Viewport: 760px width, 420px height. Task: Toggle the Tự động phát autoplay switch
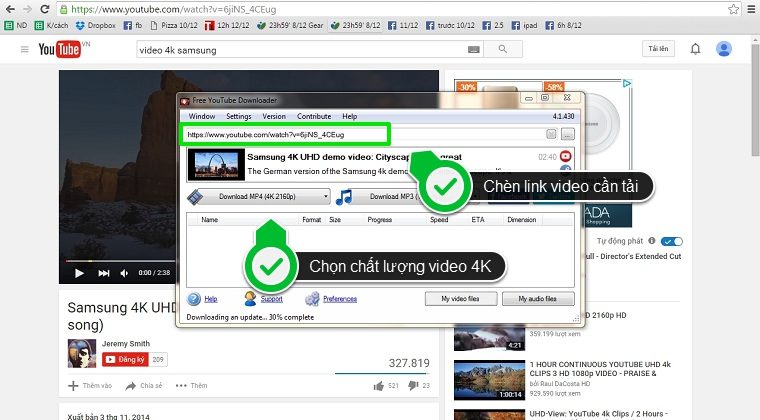tap(672, 241)
